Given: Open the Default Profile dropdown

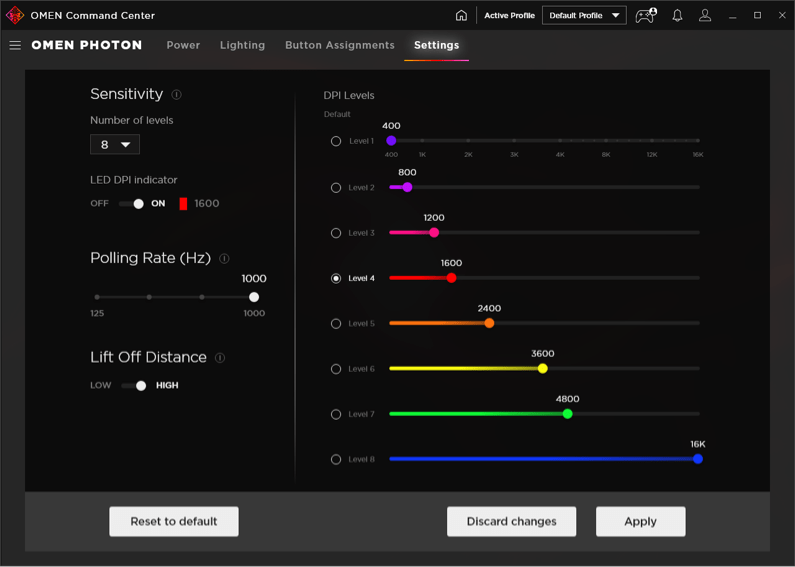Looking at the screenshot, I should (584, 15).
